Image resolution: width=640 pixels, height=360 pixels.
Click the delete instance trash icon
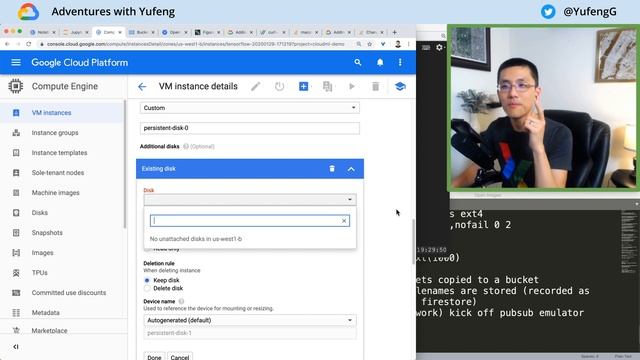376,87
